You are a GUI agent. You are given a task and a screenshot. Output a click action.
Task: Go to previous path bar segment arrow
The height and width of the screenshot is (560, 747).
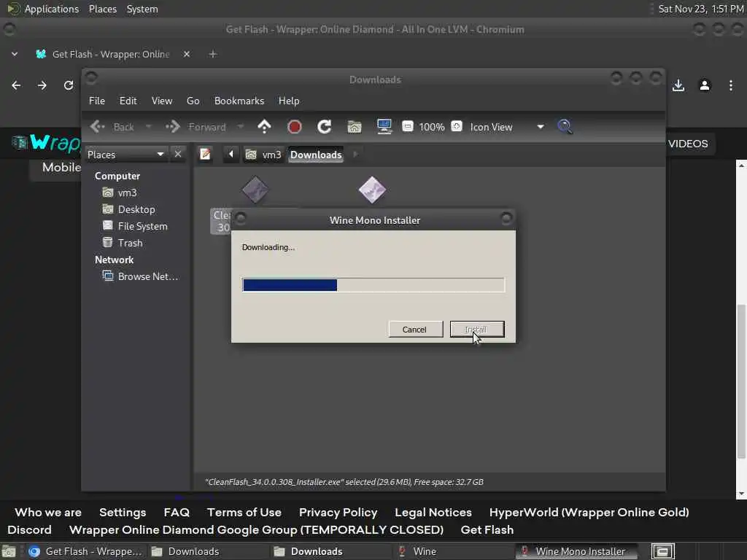(231, 155)
